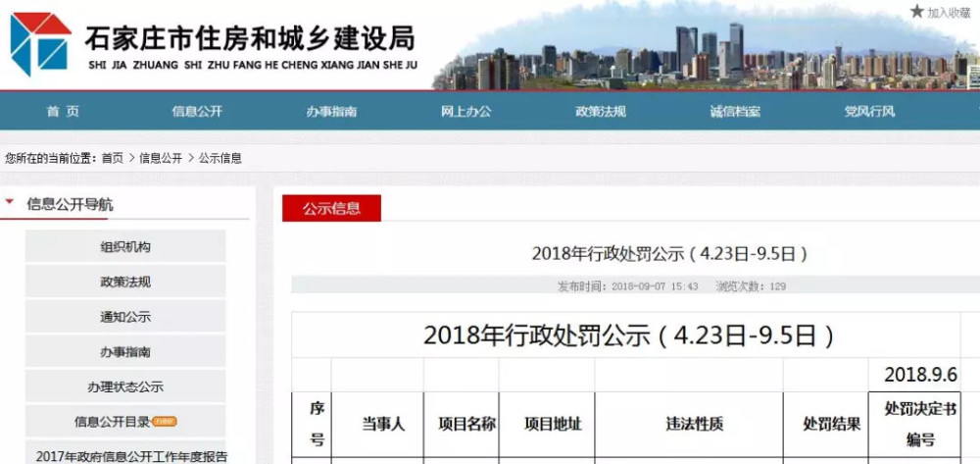Open 2017年政府信息公开工作年度报告 sidebar item
The width and height of the screenshot is (980, 464).
pos(125,454)
